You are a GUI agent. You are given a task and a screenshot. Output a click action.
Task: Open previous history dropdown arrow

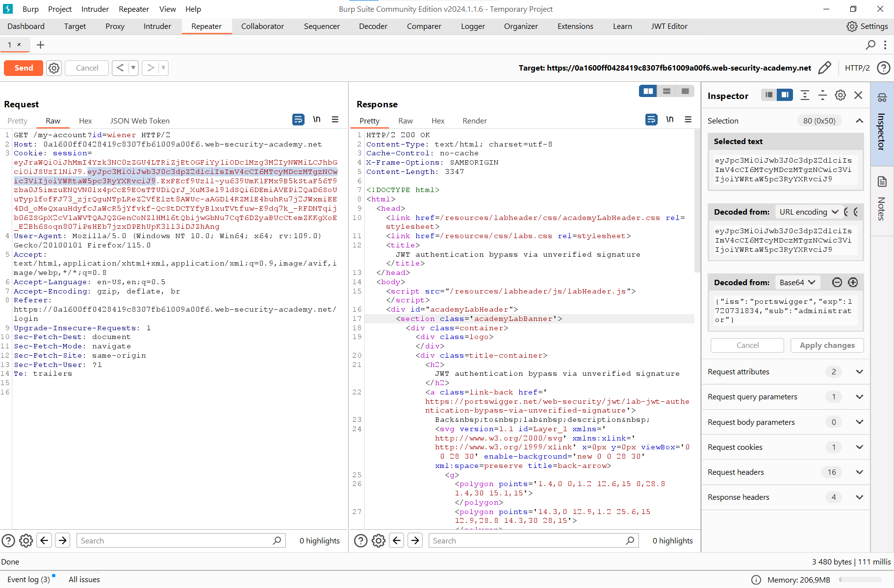[x=133, y=68]
